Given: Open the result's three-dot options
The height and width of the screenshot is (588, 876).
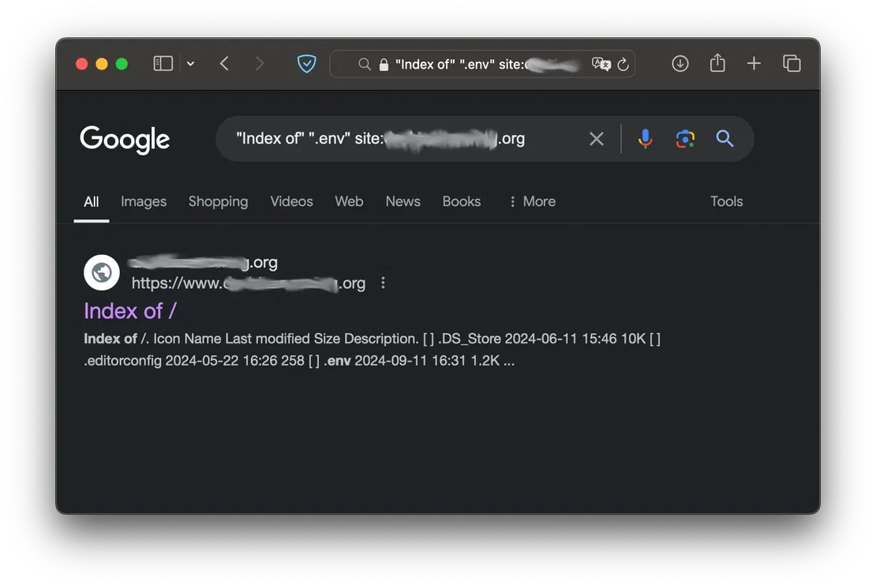Looking at the screenshot, I should pyautogui.click(x=383, y=283).
